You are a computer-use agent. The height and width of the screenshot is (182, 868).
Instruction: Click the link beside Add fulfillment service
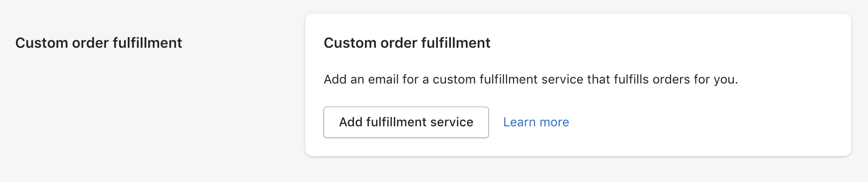pyautogui.click(x=536, y=122)
